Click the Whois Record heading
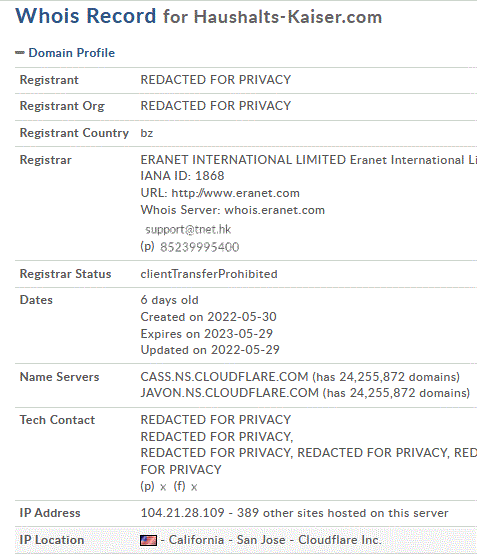The width and height of the screenshot is (477, 555). tap(86, 16)
